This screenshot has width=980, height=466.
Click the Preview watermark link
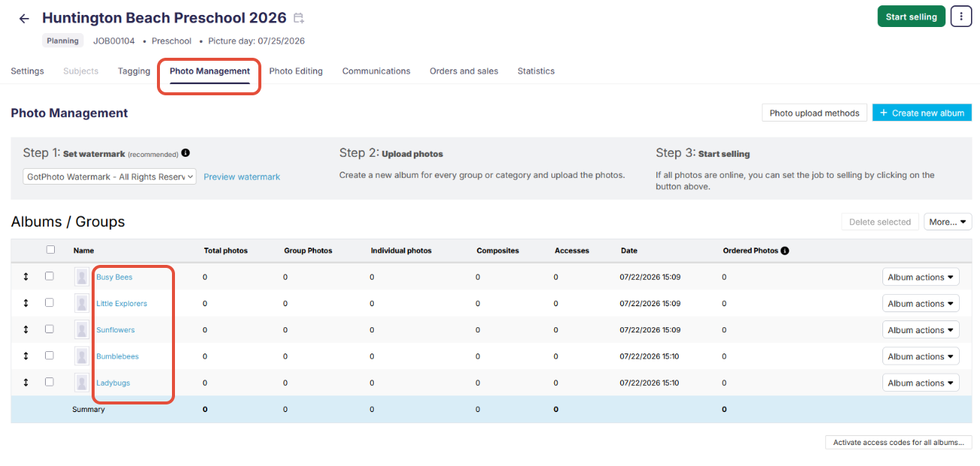pyautogui.click(x=242, y=177)
